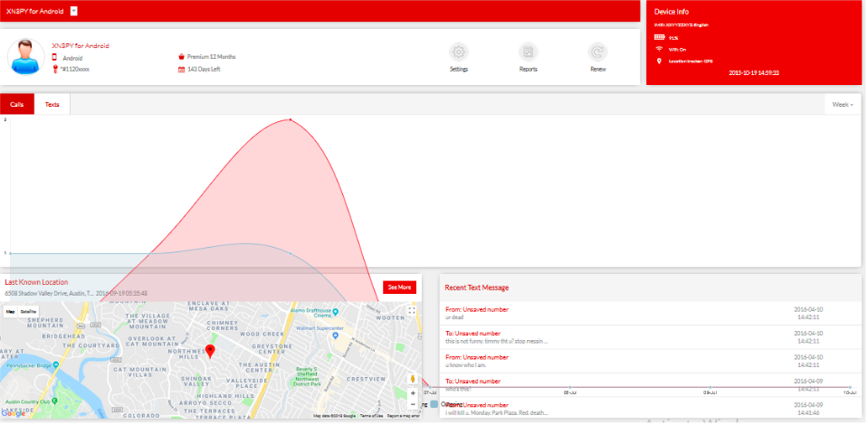Image resolution: width=868 pixels, height=425 pixels.
Task: Toggle fullscreen view on the map
Action: click(x=412, y=311)
